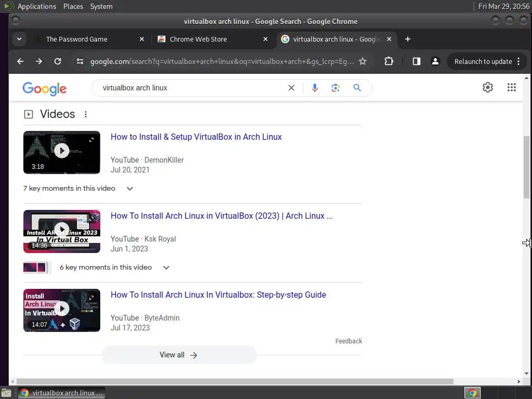Screen dimensions: 532x399
Task: Click 'YouTube · ByteAdmin' source text
Action: pos(145,318)
